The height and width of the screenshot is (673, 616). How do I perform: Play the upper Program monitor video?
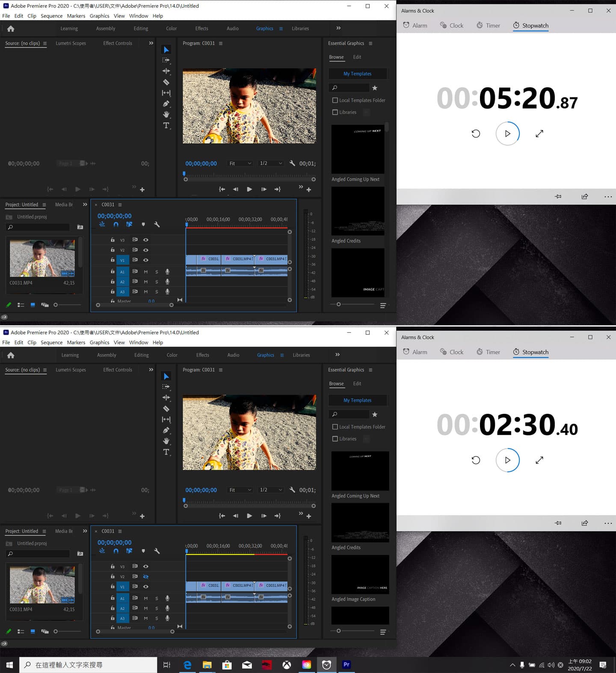(249, 189)
